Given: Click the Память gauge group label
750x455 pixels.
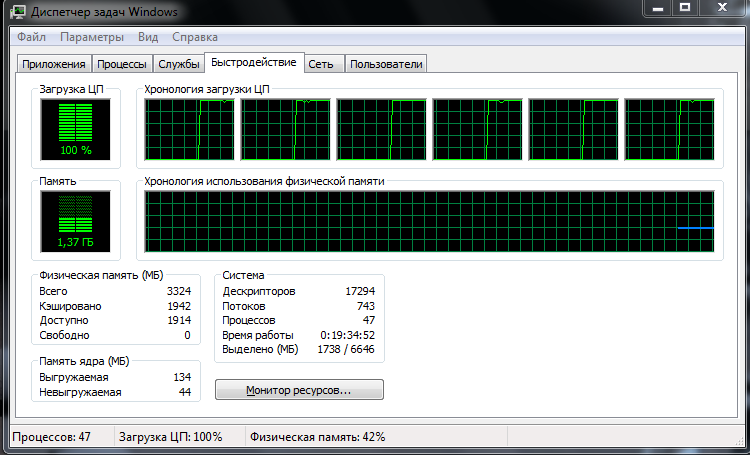Looking at the screenshot, I should 57,181.
